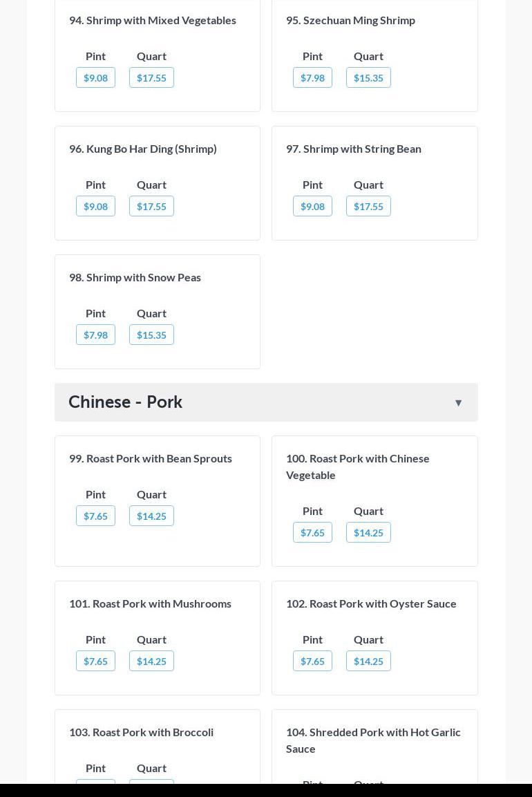Pick Quart $17.55 for Kung Bo Har Ding
The width and height of the screenshot is (532, 797).
(x=151, y=206)
